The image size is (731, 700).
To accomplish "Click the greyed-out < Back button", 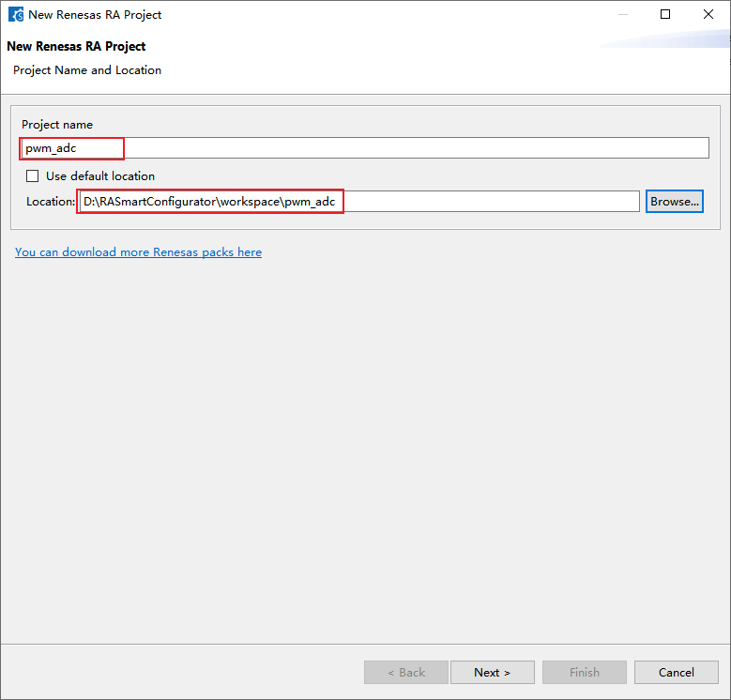I will tap(405, 672).
